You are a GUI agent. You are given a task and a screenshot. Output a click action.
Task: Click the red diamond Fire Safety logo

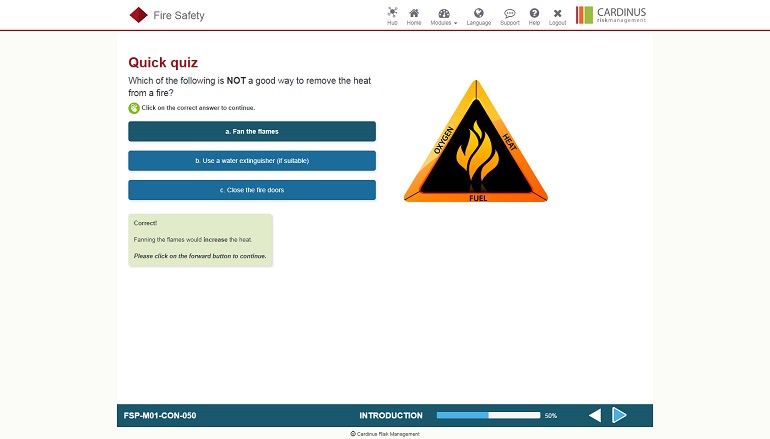[x=138, y=15]
